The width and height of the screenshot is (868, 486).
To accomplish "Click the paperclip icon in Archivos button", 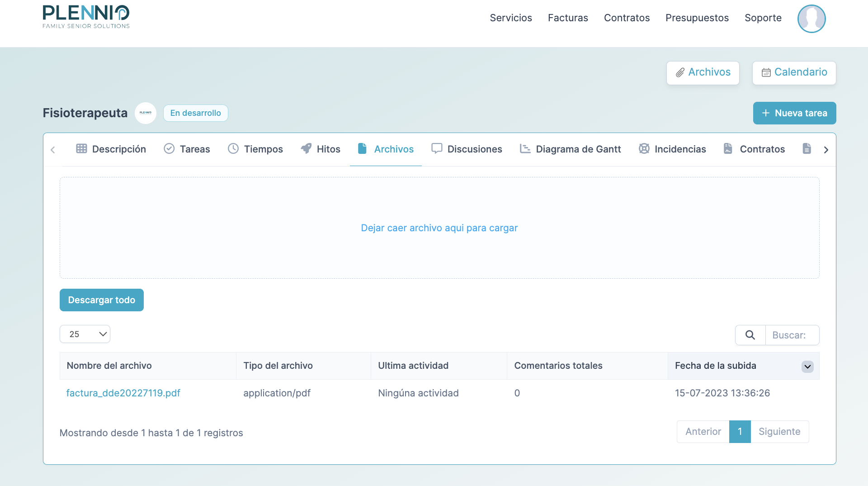I will pyautogui.click(x=680, y=72).
